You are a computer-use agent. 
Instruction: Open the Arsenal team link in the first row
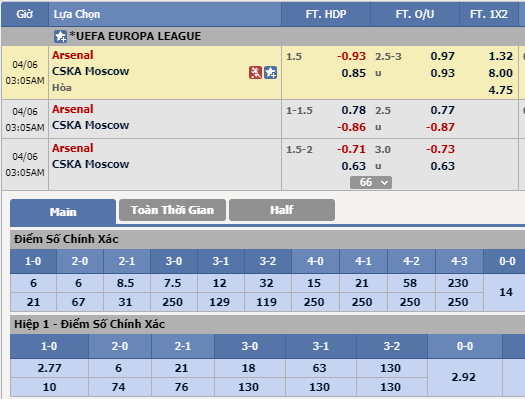tap(73, 55)
